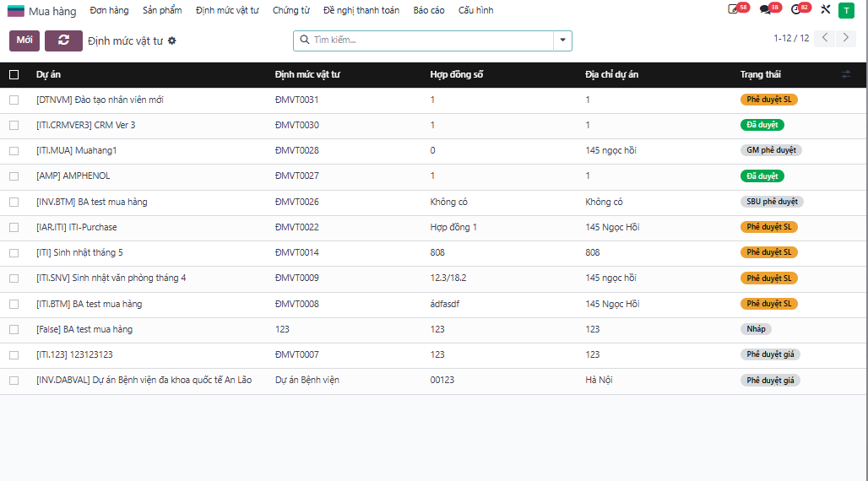Open record [ITI.CRMVER3] CRM Ver 3
Image resolution: width=868 pixels, height=481 pixels.
86,125
